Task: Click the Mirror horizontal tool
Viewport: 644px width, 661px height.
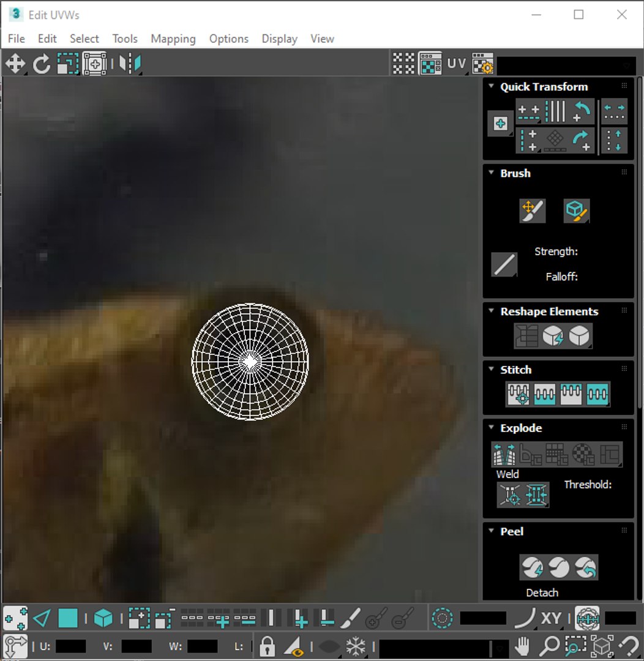Action: tap(130, 64)
